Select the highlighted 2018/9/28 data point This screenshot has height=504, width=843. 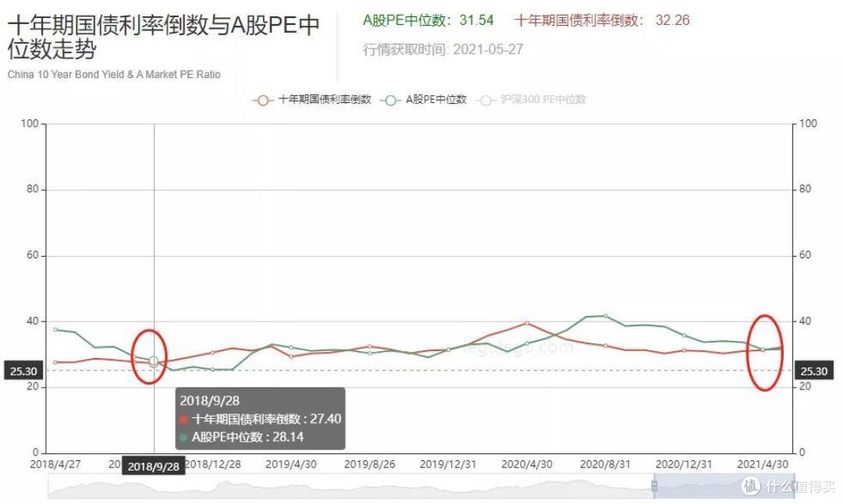click(x=155, y=360)
